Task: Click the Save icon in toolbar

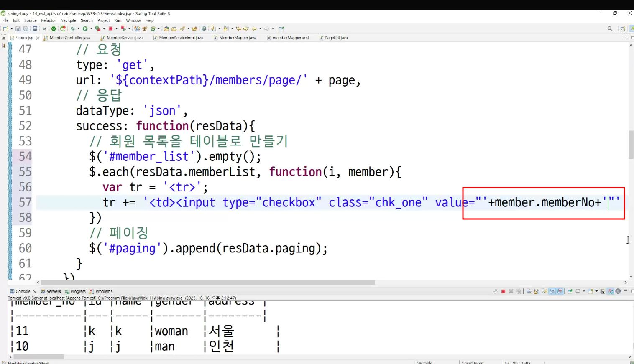Action: pyautogui.click(x=18, y=29)
